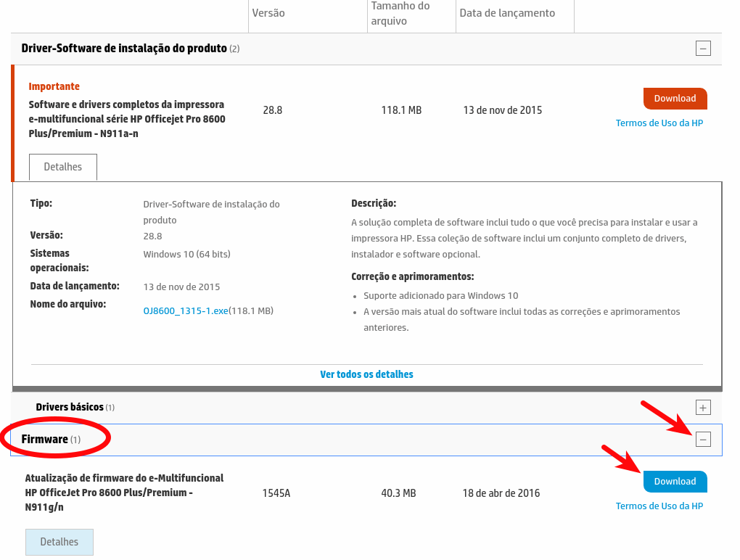Download the 1545A firmware update

pos(675,481)
